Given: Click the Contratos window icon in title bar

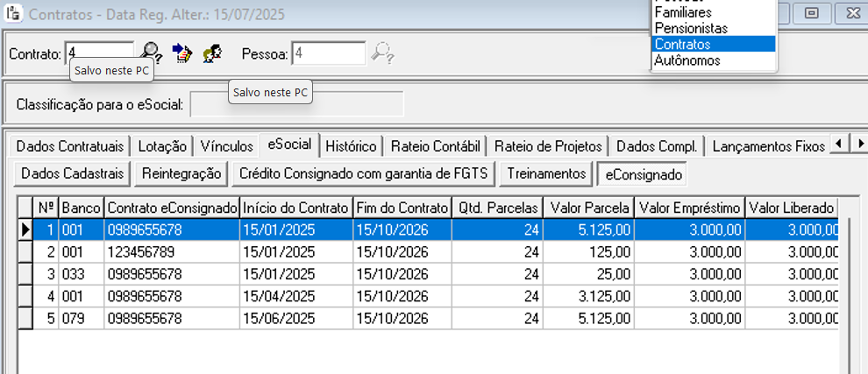Looking at the screenshot, I should [13, 14].
